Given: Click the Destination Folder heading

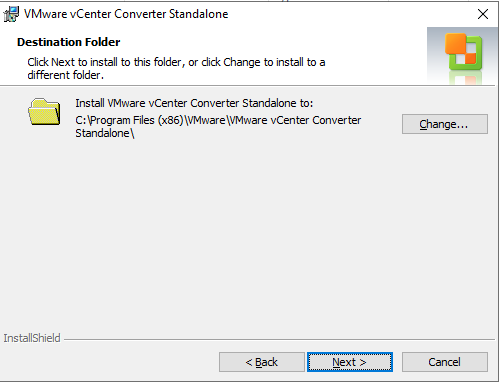Looking at the screenshot, I should click(68, 42).
